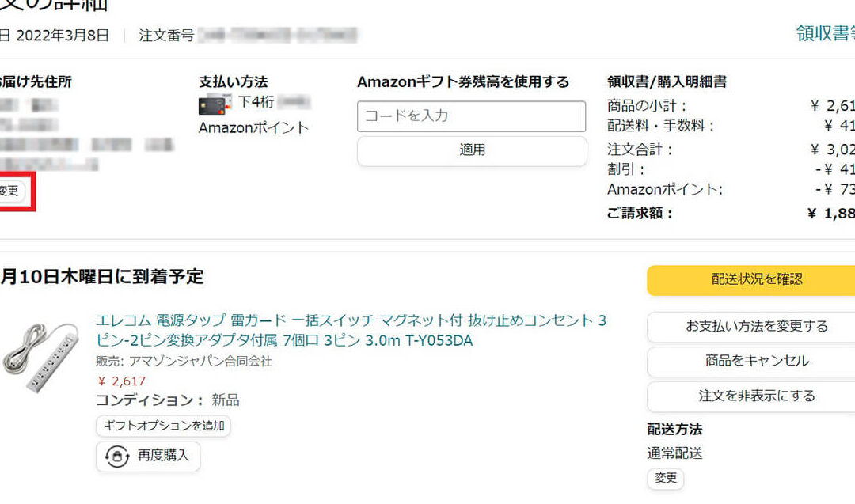Click the 下4桁 card number text
The width and height of the screenshot is (855, 504).
[256, 102]
